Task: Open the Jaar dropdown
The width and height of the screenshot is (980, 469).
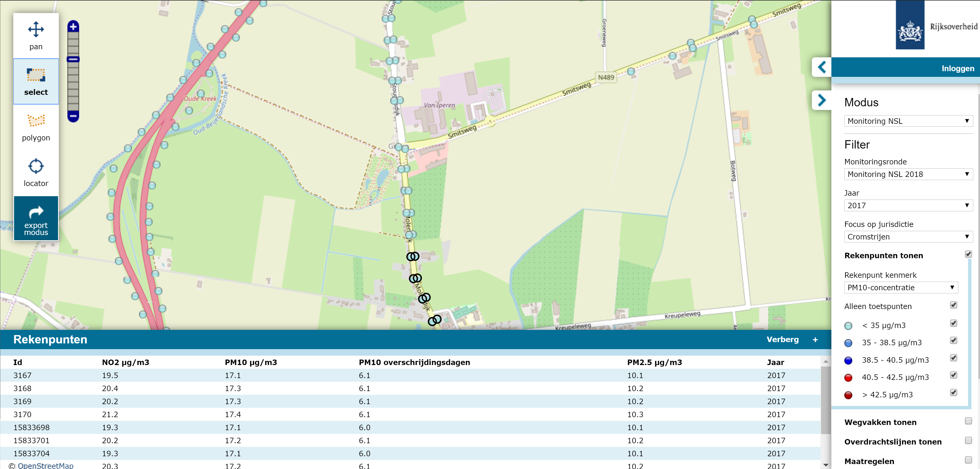Action: 908,206
